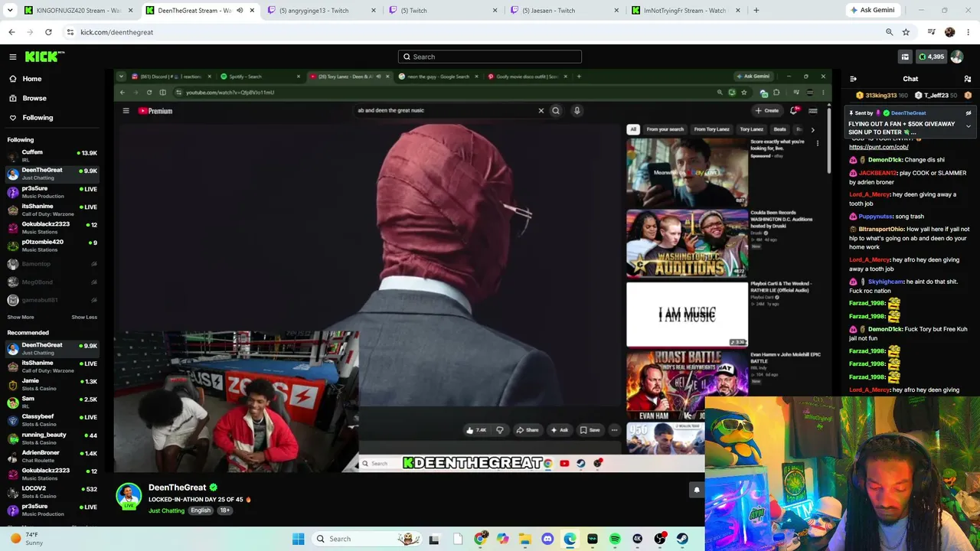This screenshot has height=551, width=980.
Task: Open DeenTheGreat streamer avatar
Action: (129, 495)
